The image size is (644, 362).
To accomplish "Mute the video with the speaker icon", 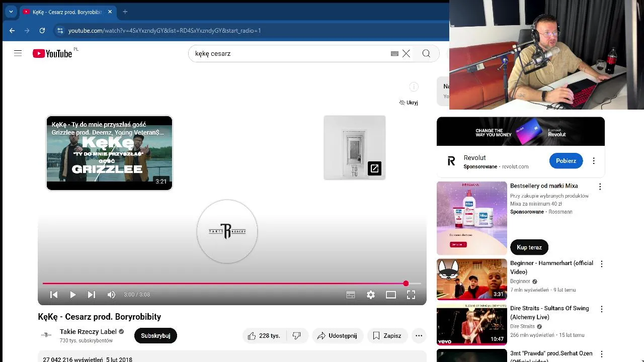I will coord(111,295).
